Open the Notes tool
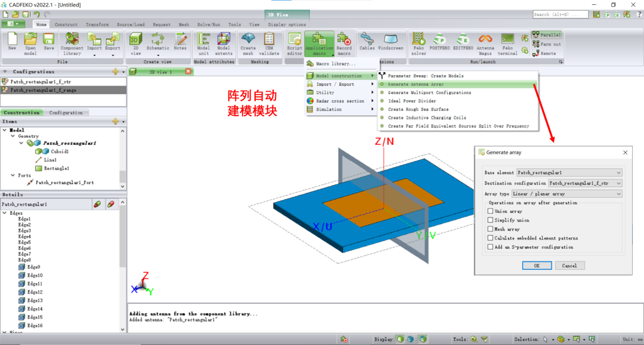This screenshot has width=644, height=345. coord(180,43)
